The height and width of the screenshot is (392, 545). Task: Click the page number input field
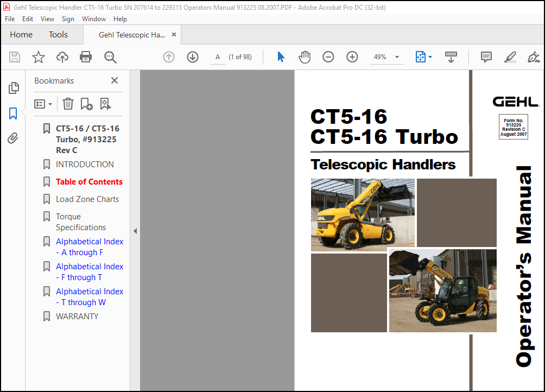[218, 57]
